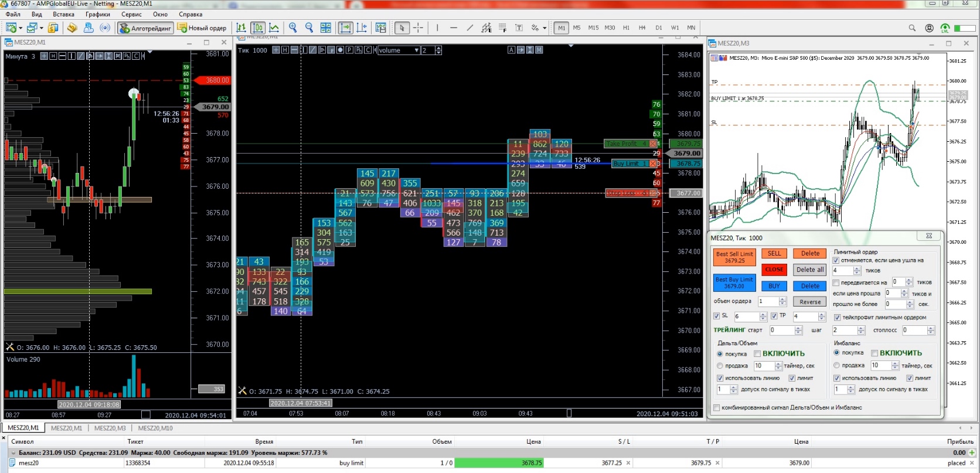This screenshot has height=473, width=980.
Task: Click the Reverse button
Action: pyautogui.click(x=810, y=302)
